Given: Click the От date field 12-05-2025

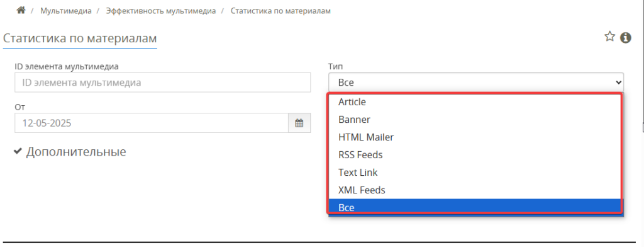Looking at the screenshot, I should (x=152, y=123).
